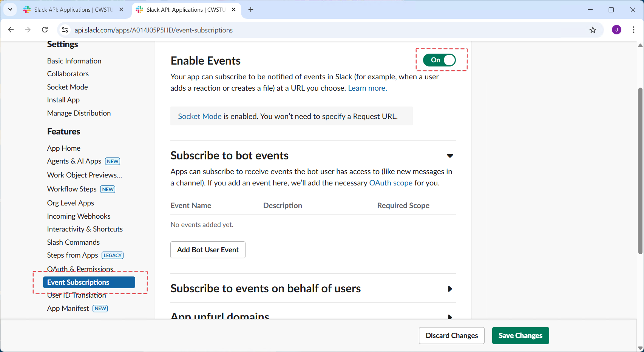Turn off the Enable Events toggle
This screenshot has height=352, width=644.
(x=439, y=60)
